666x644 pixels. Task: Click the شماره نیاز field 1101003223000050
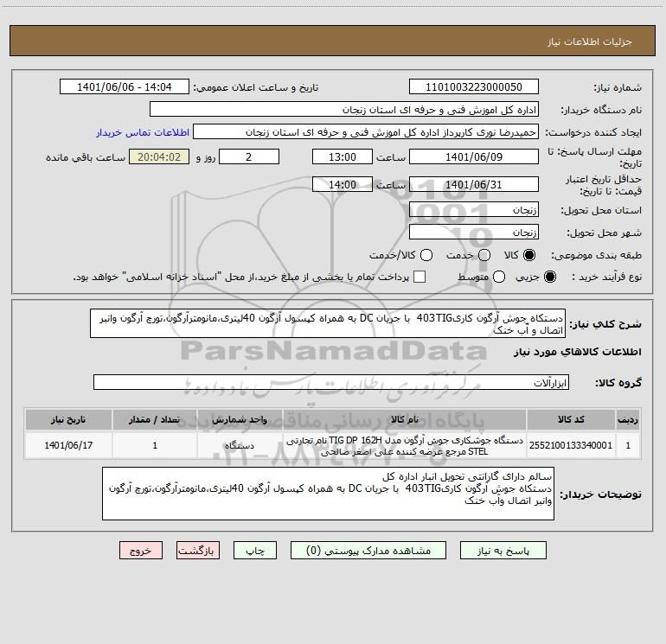[474, 86]
